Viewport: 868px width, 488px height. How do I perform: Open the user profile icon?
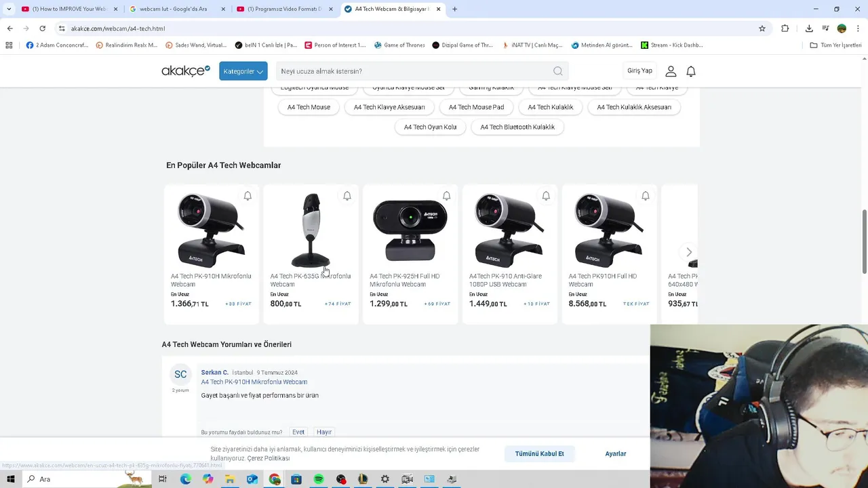click(671, 71)
